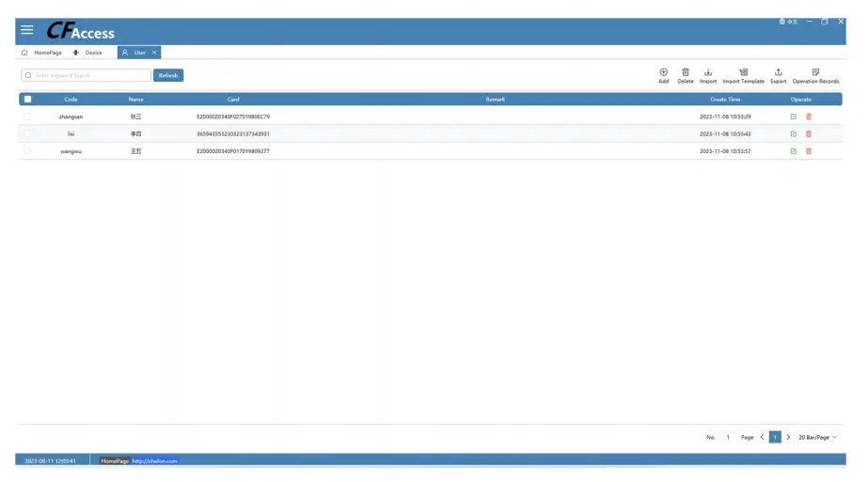This screenshot has width=868, height=482.
Task: Open the language selector in title bar
Action: (x=788, y=22)
